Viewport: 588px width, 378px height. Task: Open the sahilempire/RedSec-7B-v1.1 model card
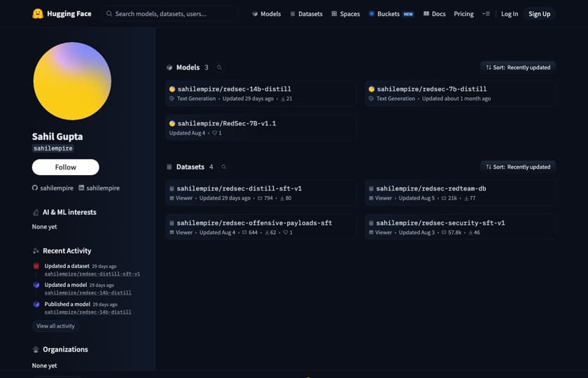(260, 128)
